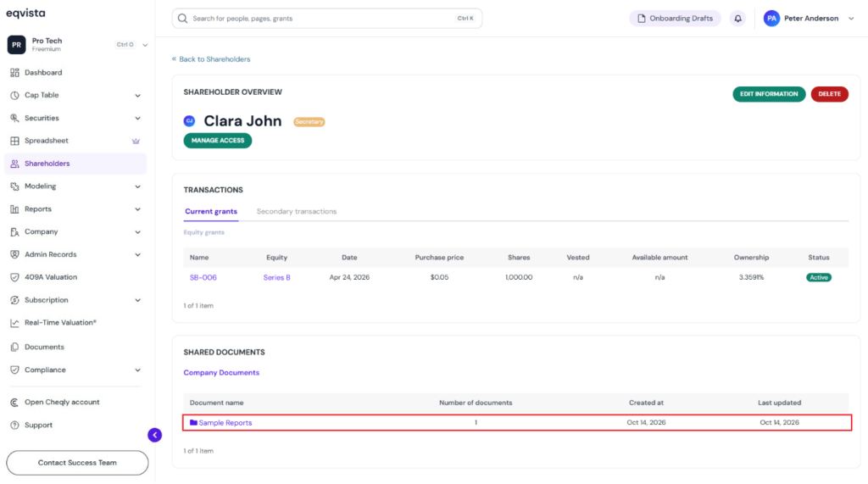Click the Admin Records icon
Screen dimensions: 868x484
(x=14, y=255)
